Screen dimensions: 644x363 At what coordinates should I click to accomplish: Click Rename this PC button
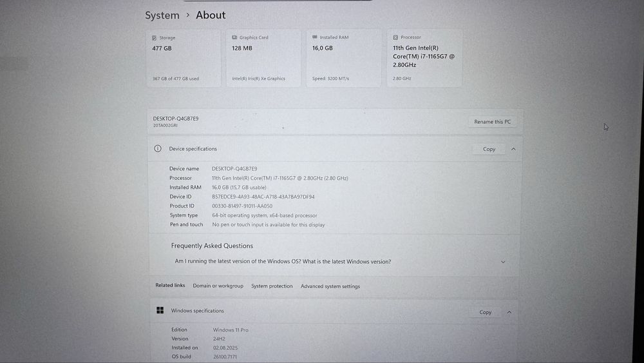tap(492, 122)
